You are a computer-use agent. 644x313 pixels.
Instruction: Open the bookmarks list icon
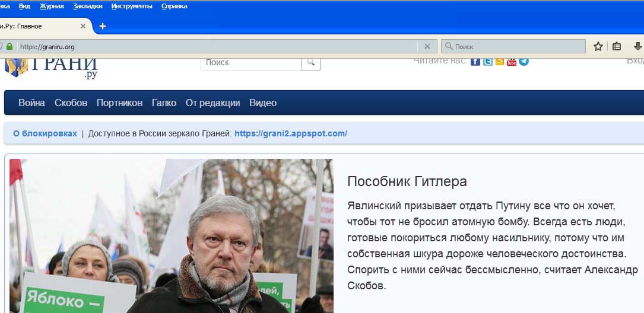[617, 46]
